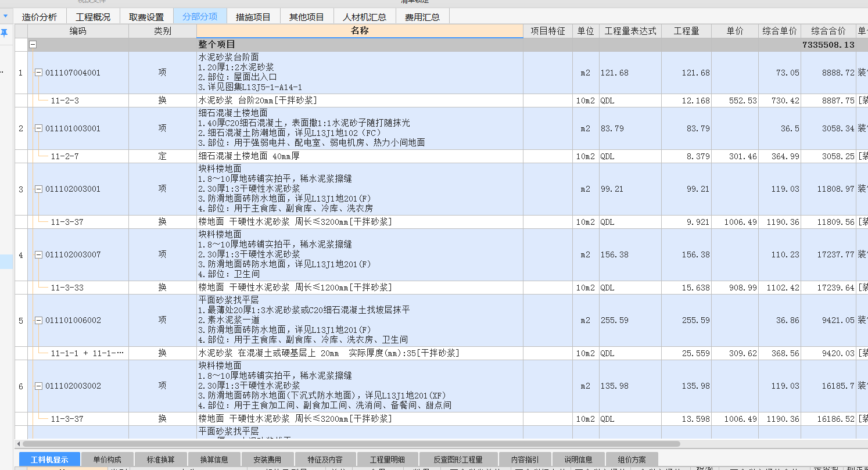The image size is (868, 470).
Task: Collapse item 011102003002 tree node
Action: [39, 386]
